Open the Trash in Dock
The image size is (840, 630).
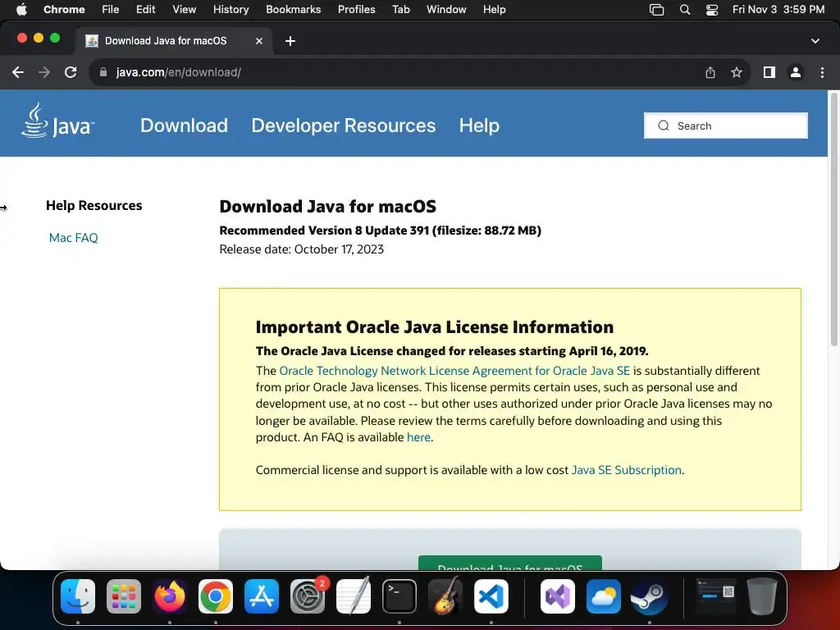tap(762, 596)
